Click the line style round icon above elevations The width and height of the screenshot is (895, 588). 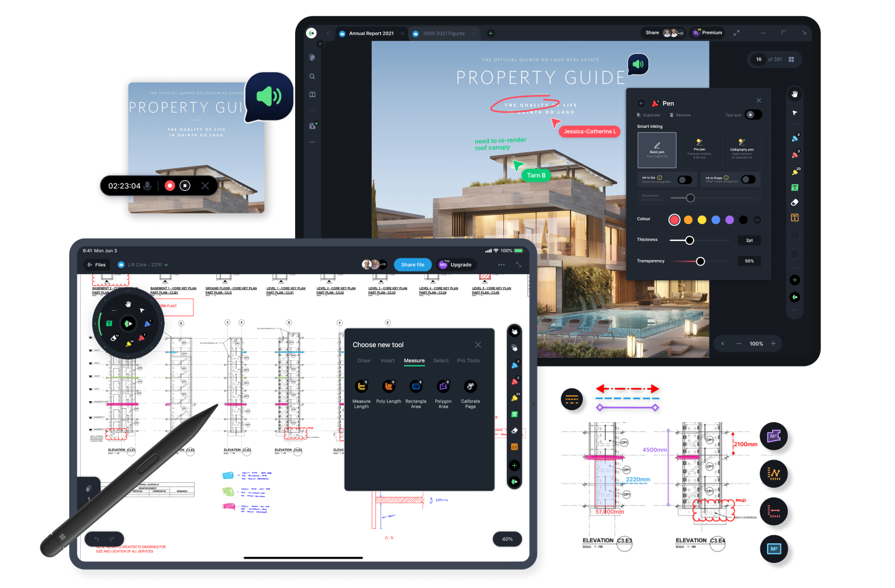(x=572, y=400)
